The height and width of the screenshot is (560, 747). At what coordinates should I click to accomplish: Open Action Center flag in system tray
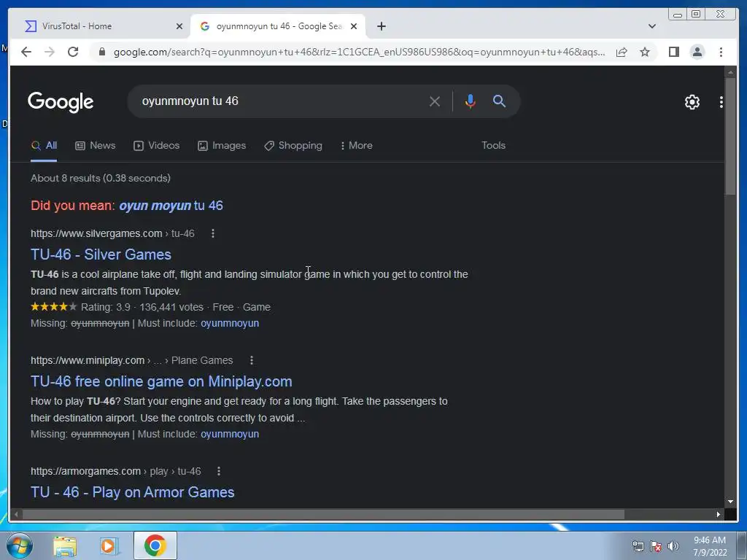click(x=656, y=546)
